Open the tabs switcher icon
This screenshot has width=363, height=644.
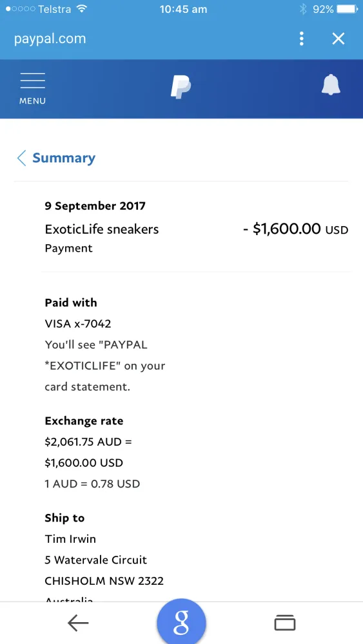point(285,623)
